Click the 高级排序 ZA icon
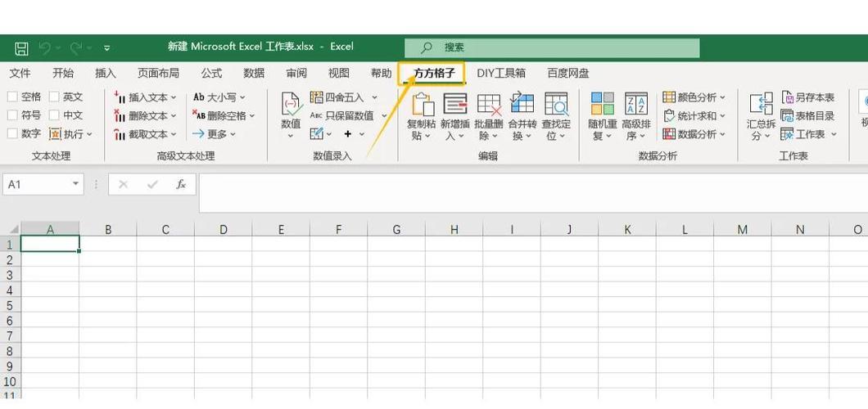This screenshot has width=868, height=409. (636, 103)
